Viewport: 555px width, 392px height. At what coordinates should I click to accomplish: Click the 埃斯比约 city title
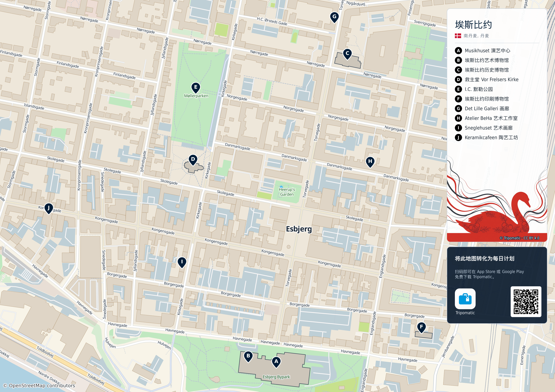pos(473,25)
